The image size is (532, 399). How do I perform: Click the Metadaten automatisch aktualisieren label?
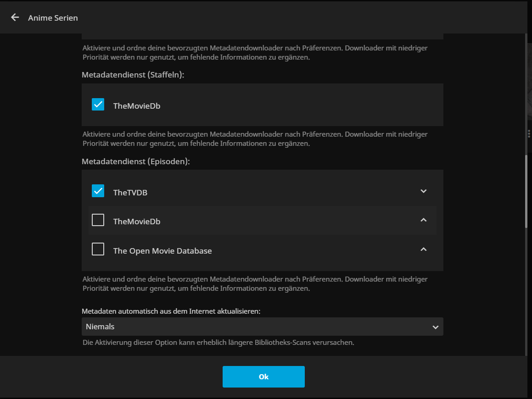171,311
